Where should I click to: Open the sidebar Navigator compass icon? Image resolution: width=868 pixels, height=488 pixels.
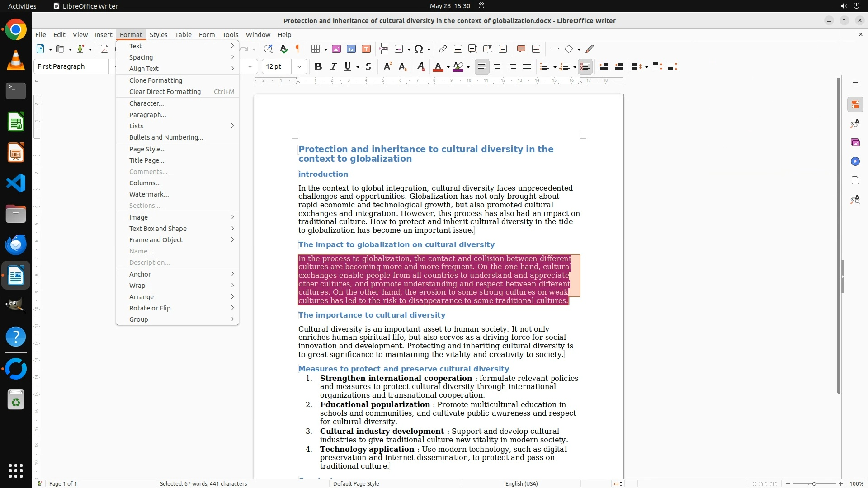[x=855, y=161]
